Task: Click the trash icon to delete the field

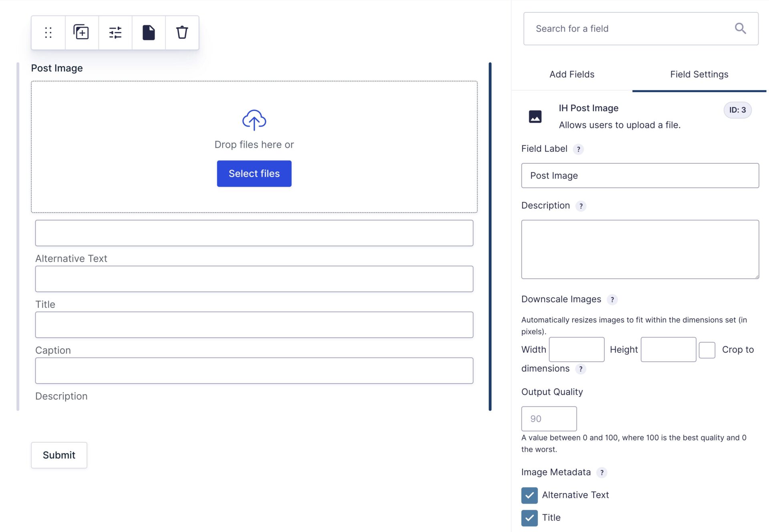Action: tap(182, 32)
